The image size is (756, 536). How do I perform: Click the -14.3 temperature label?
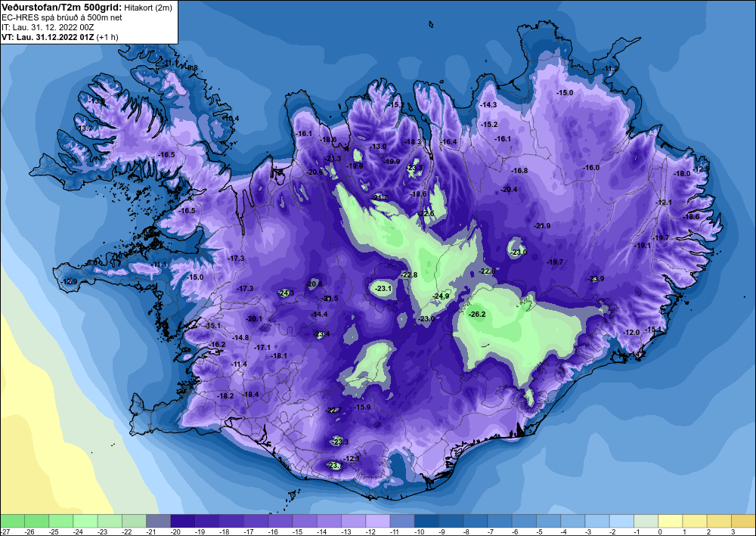488,104
